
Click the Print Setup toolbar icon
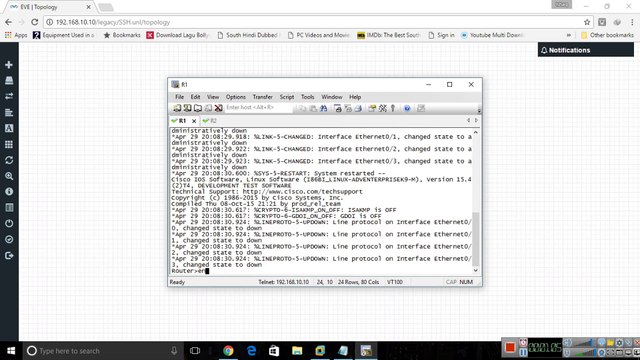[338, 108]
